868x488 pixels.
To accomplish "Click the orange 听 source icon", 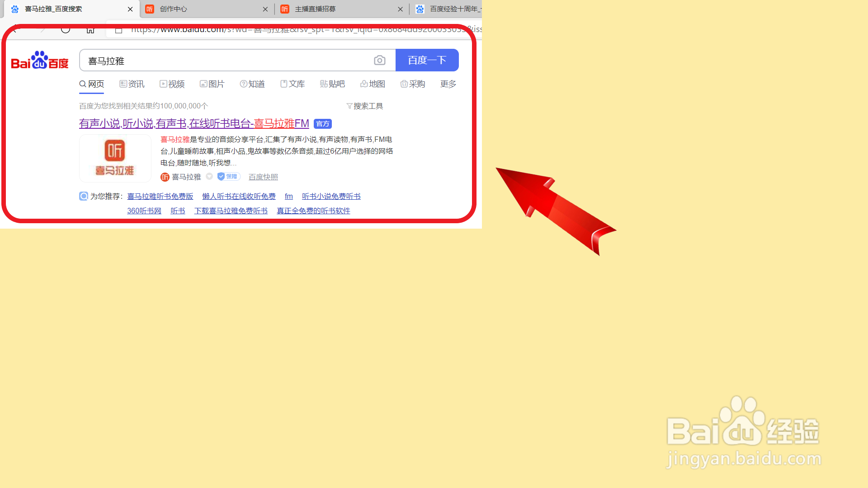I will tap(165, 177).
